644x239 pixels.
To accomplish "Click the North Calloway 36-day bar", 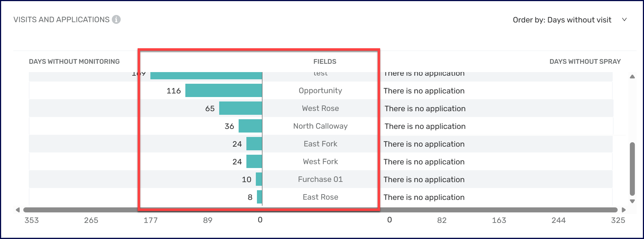I will pos(250,126).
